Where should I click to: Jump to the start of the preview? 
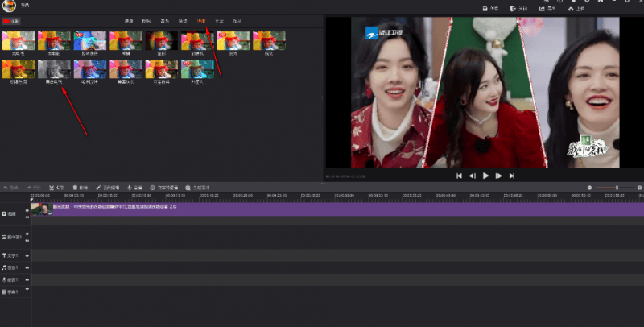459,176
